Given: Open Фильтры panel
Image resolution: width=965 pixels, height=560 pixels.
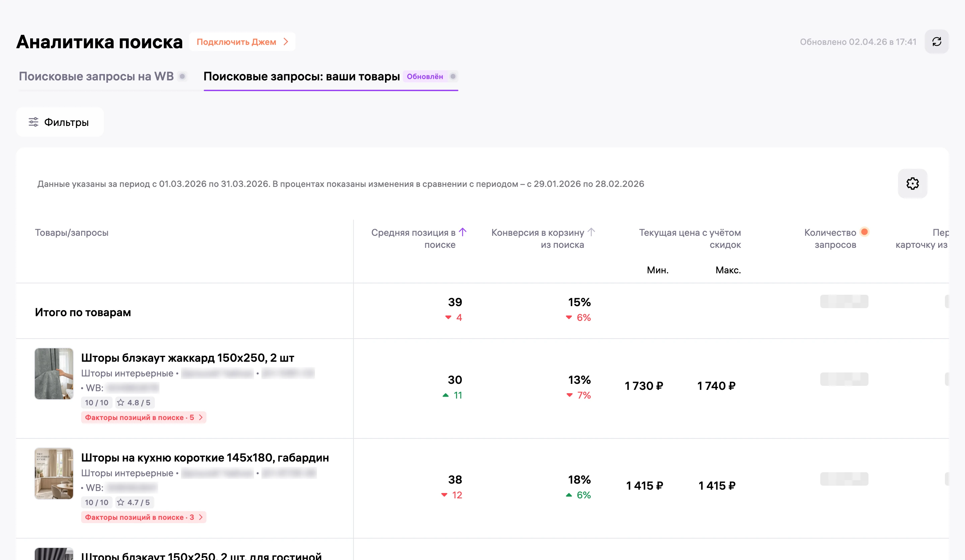Looking at the screenshot, I should coord(60,122).
